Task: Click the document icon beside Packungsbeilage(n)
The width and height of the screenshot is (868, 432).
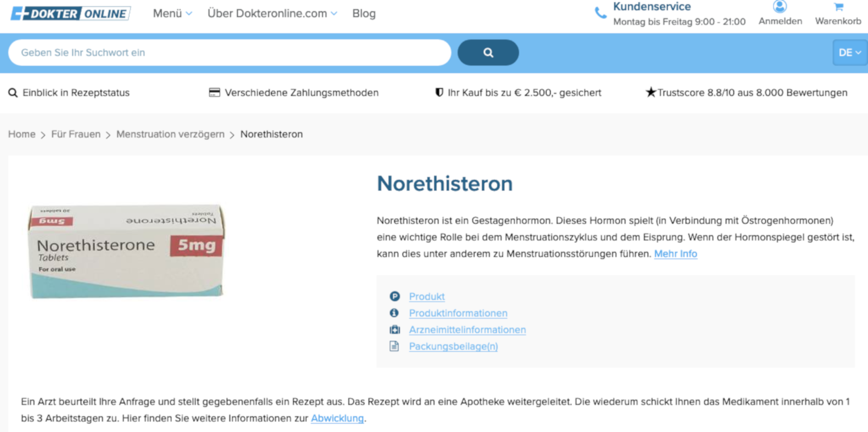Action: (394, 346)
